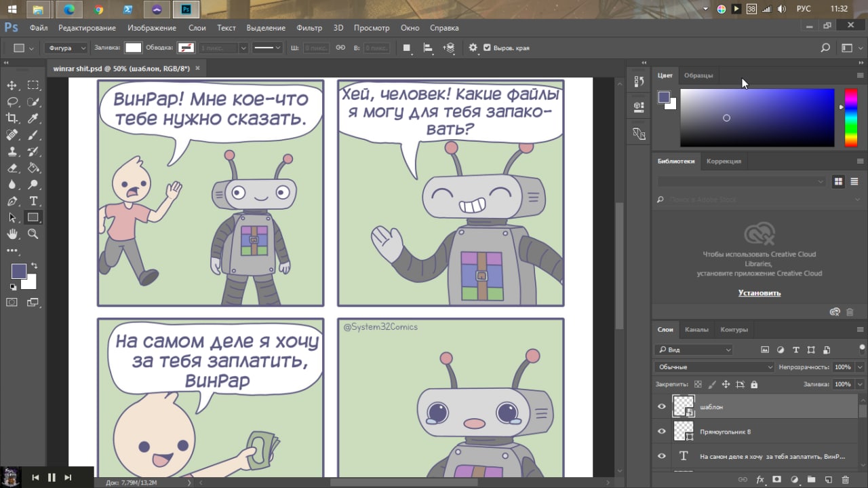Select the Crop tool
This screenshot has height=488, width=868.
pyautogui.click(x=12, y=118)
